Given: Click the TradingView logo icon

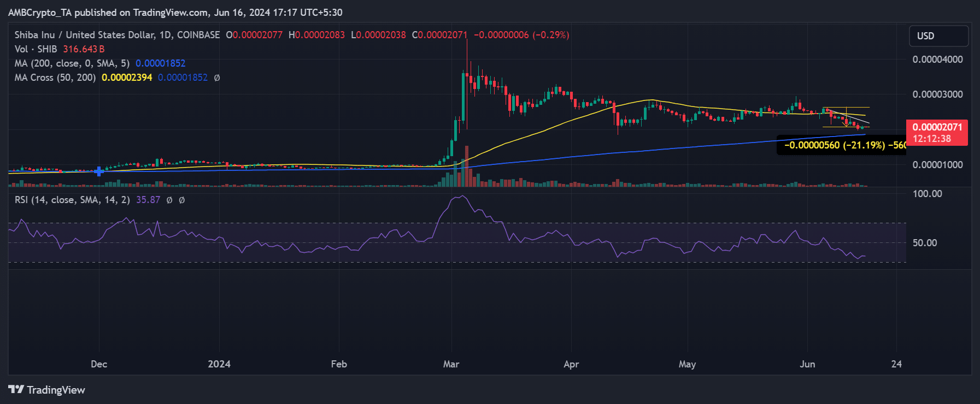Looking at the screenshot, I should 16,389.
